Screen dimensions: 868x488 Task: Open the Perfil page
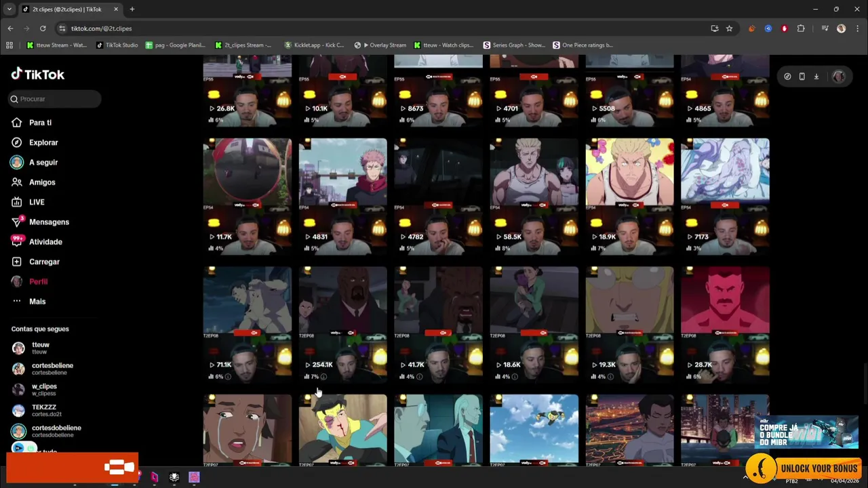30,281
